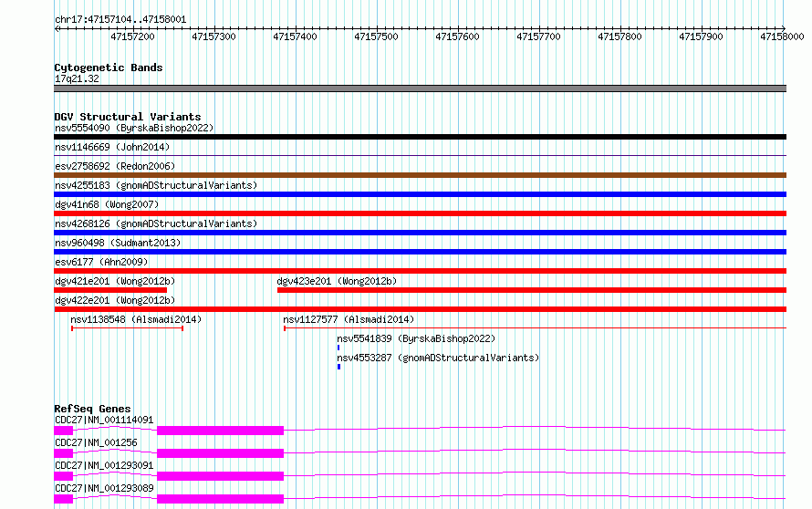Open the CDC27|NM_001256 transcript label
812x509 pixels.
click(x=96, y=442)
